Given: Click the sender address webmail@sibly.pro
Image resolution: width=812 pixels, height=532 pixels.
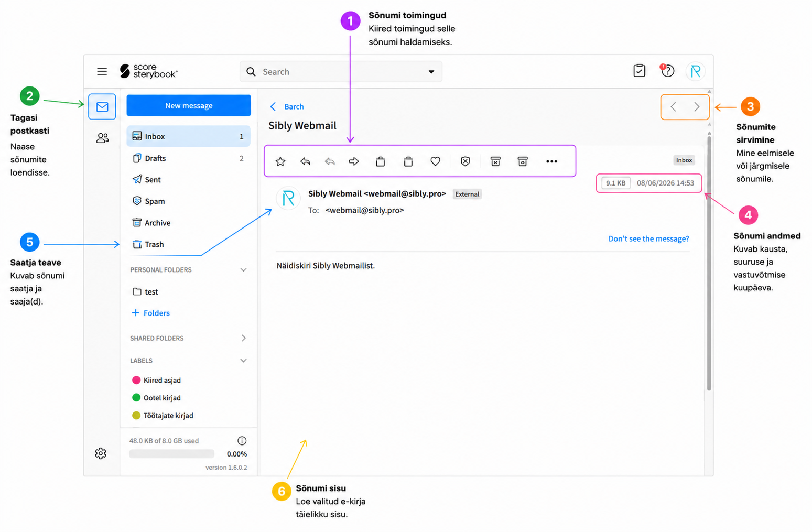Looking at the screenshot, I should [405, 193].
